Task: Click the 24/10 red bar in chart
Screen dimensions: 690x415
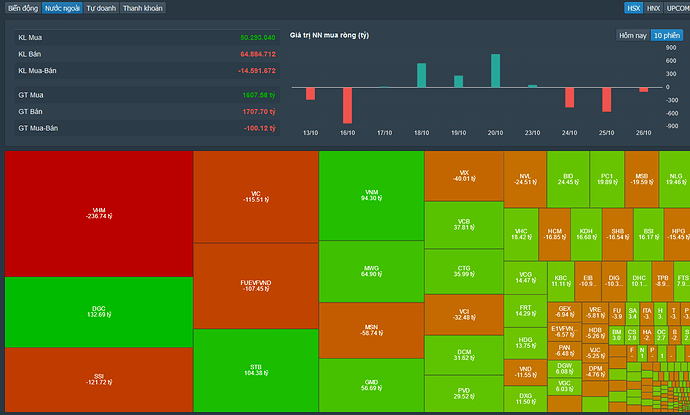Action: pyautogui.click(x=569, y=98)
